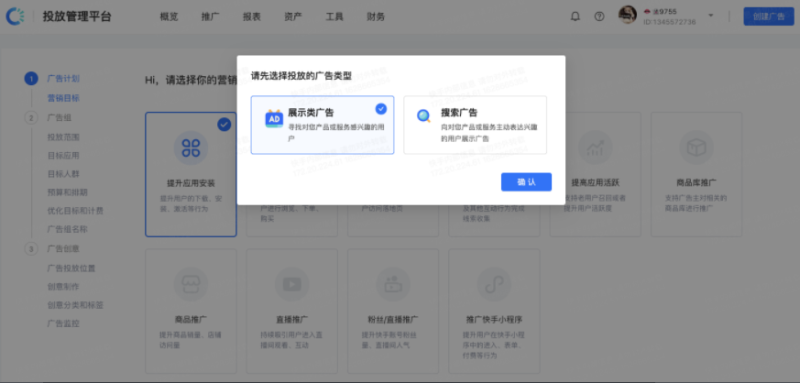This screenshot has width=800, height=383.
Task: Open the 概览 menu
Action: (x=169, y=17)
